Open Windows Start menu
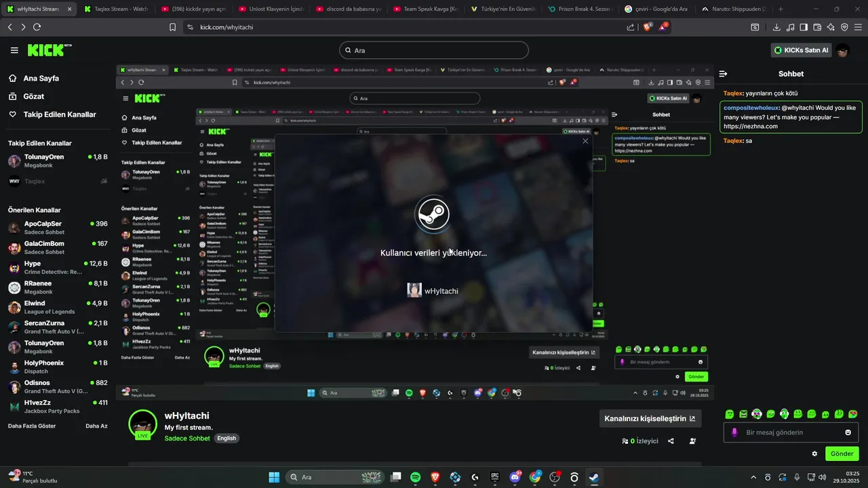The height and width of the screenshot is (488, 868). pos(274,477)
